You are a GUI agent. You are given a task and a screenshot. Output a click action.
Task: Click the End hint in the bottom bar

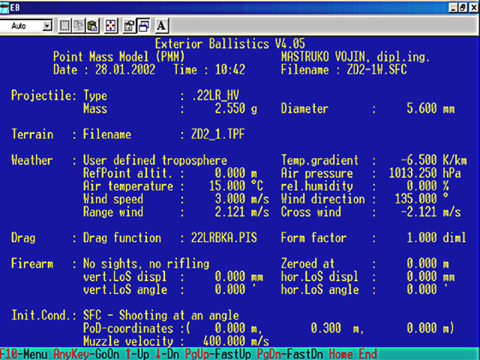[368, 354]
